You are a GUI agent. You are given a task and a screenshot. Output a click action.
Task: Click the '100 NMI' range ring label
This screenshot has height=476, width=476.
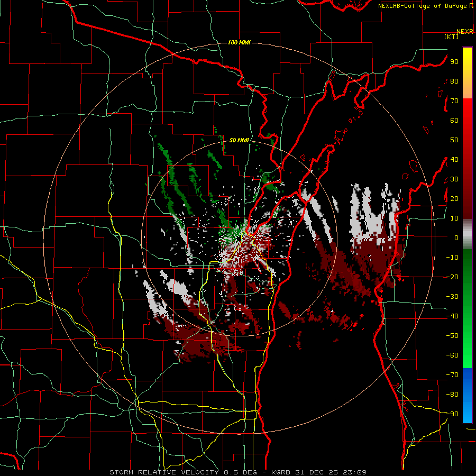tap(239, 42)
